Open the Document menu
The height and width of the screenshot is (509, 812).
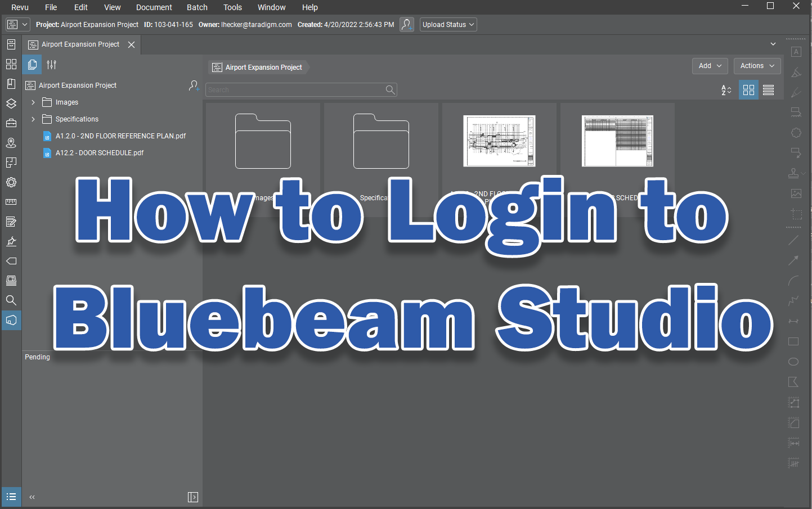point(154,7)
